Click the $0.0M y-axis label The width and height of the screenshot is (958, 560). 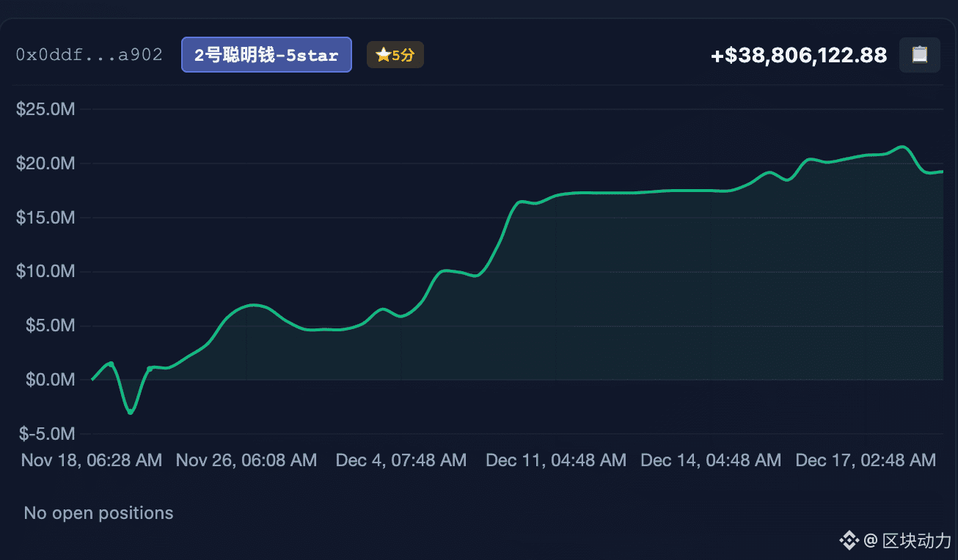point(50,380)
